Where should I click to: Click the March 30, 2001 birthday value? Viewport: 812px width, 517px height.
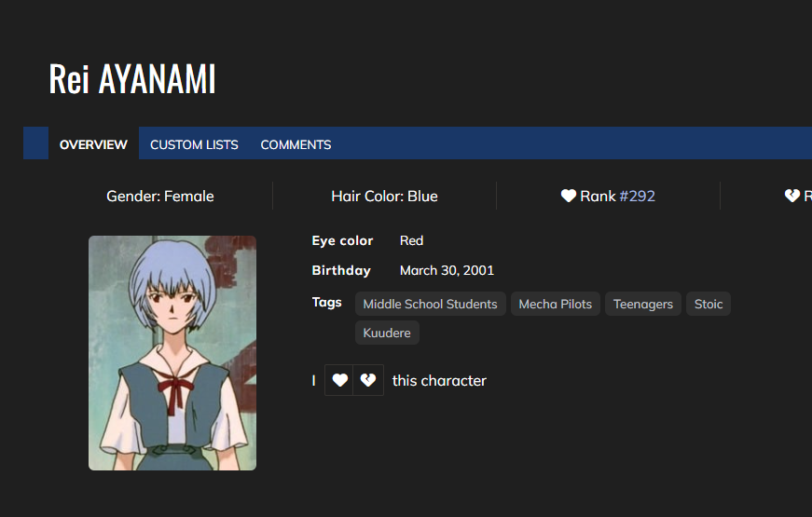(447, 270)
